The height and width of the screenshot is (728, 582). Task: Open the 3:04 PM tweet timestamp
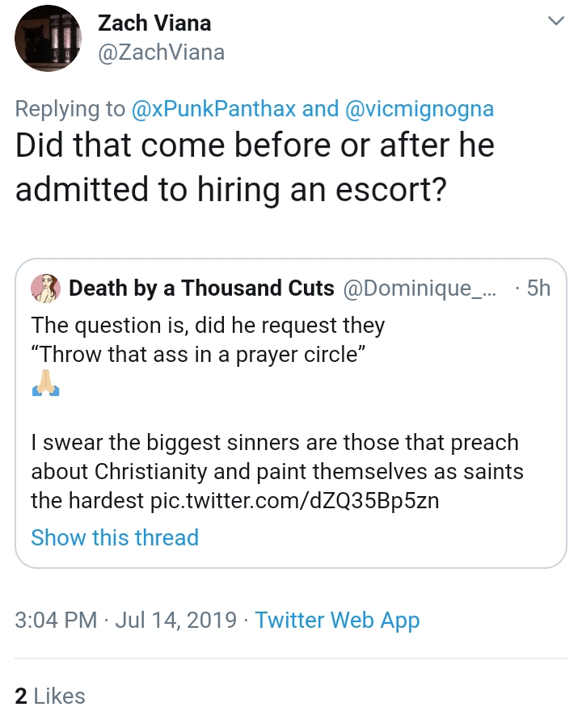57,620
